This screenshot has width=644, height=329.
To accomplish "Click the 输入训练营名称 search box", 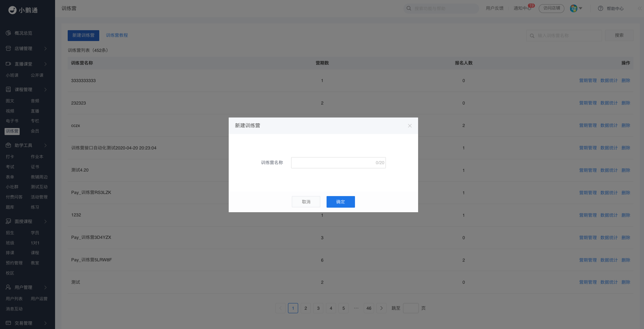I will tap(564, 35).
